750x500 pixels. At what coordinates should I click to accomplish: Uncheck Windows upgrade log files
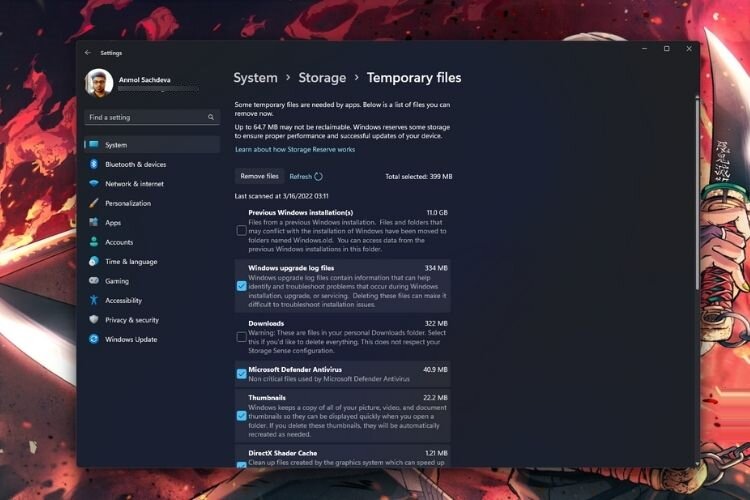point(242,286)
